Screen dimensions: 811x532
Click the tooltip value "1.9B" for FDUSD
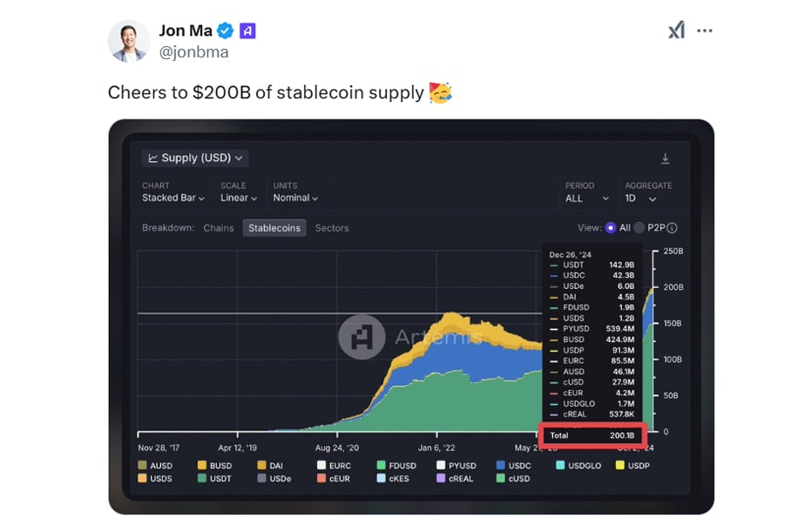(626, 307)
